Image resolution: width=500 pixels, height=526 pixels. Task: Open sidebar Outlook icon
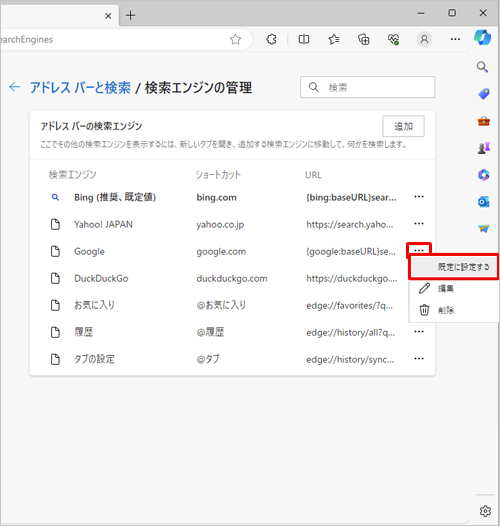(x=484, y=202)
